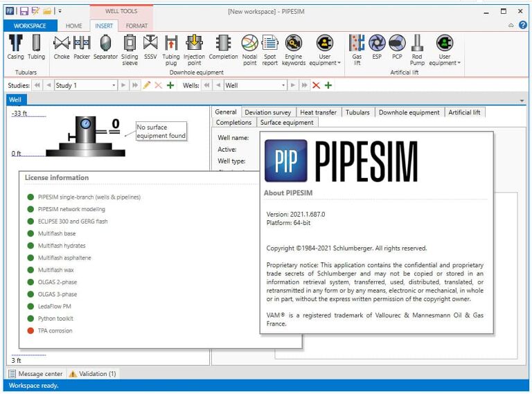Viewport: 532px width, 394px height.
Task: Open the PIPESIM help icon
Action: point(523,25)
